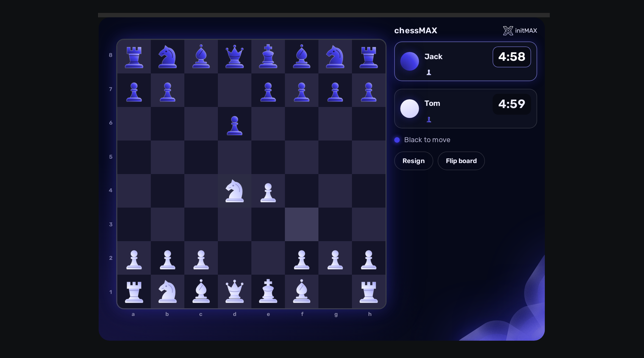Viewport: 644px width, 358px height.
Task: Click the white bishop on c1
Action: tap(201, 291)
